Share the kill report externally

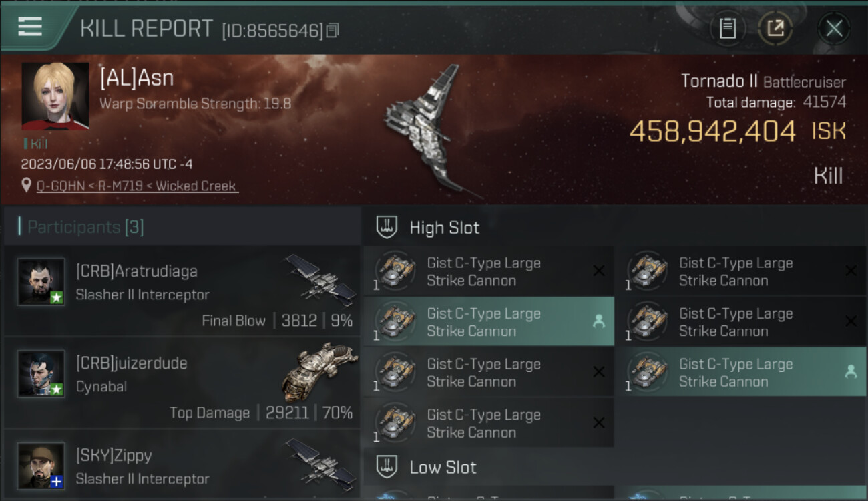pos(775,29)
